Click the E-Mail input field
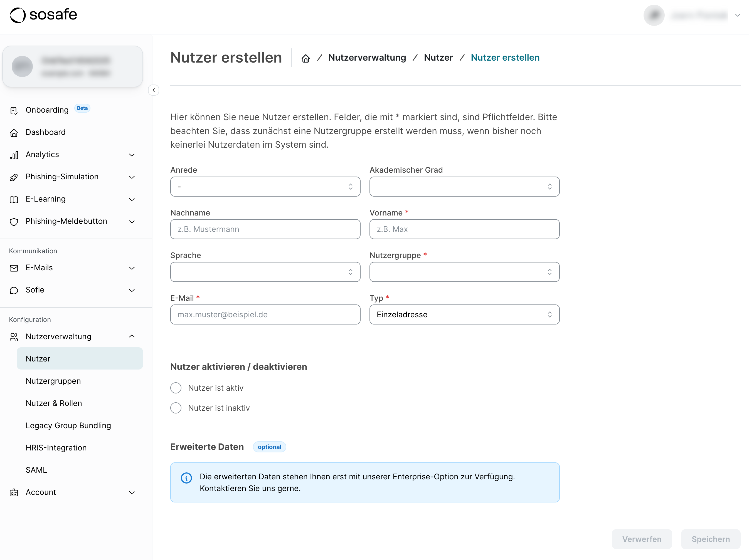The width and height of the screenshot is (749, 560). coord(265,314)
